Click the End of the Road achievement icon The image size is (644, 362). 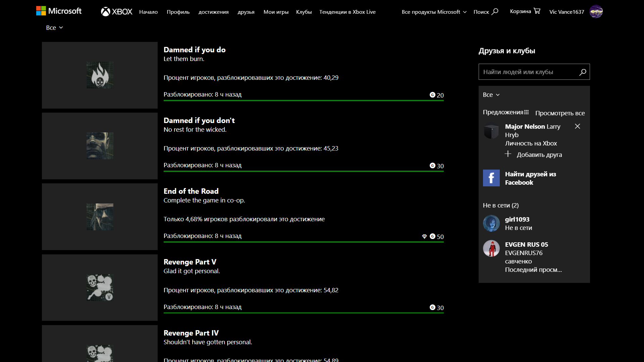coord(100,217)
